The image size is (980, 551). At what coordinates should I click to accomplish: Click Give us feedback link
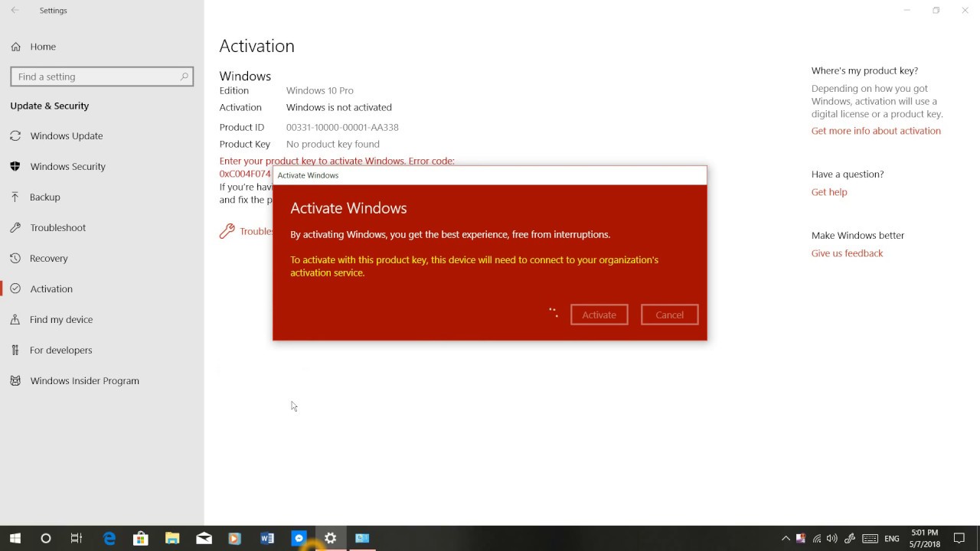[x=847, y=253]
